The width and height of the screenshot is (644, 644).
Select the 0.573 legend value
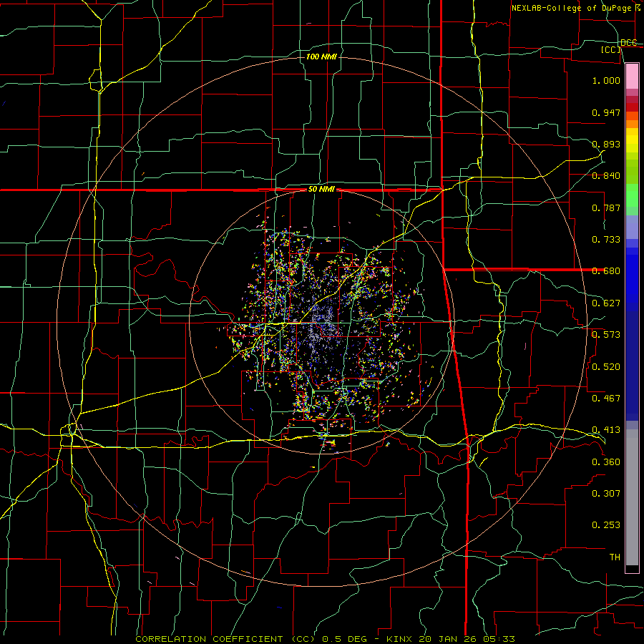tap(606, 335)
